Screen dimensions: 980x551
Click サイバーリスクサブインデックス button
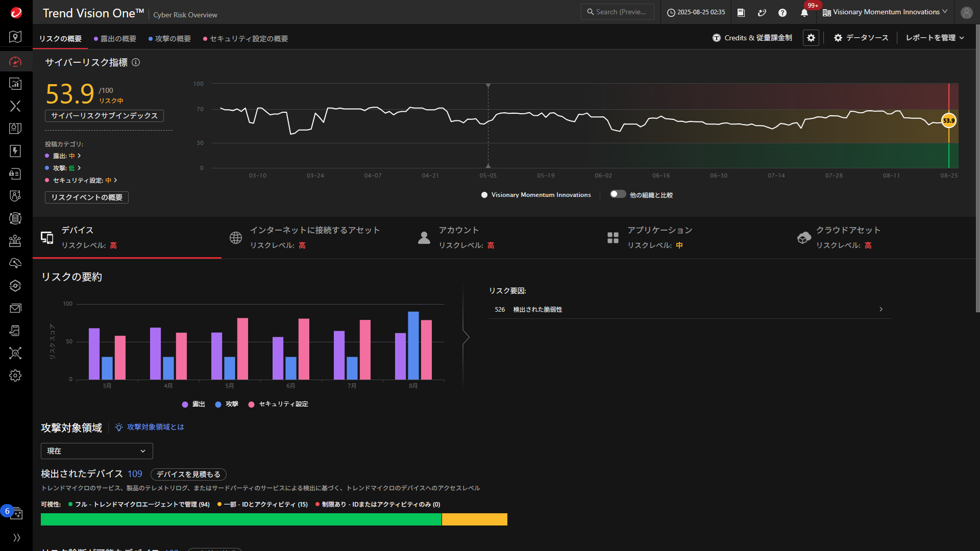[x=104, y=116]
